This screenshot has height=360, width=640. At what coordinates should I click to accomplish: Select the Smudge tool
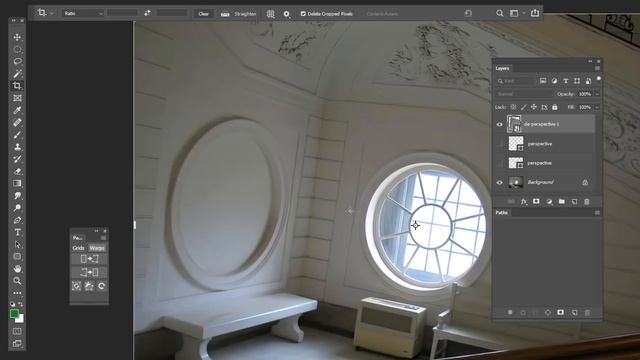17,196
